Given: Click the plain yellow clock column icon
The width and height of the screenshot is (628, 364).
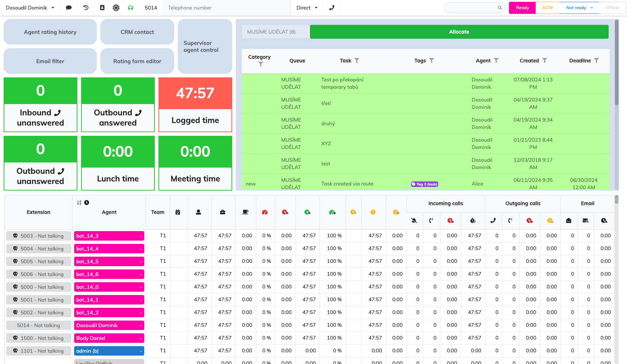Looking at the screenshot, I should pyautogui.click(x=373, y=212).
